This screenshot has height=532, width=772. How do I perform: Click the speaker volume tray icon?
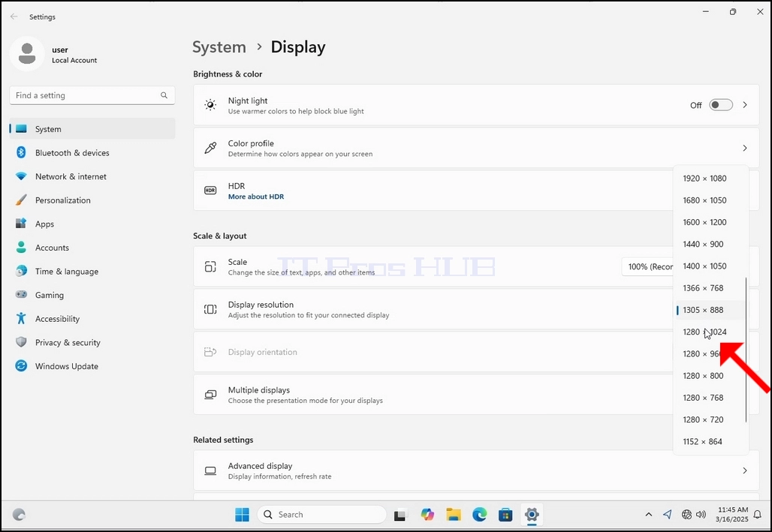point(701,514)
